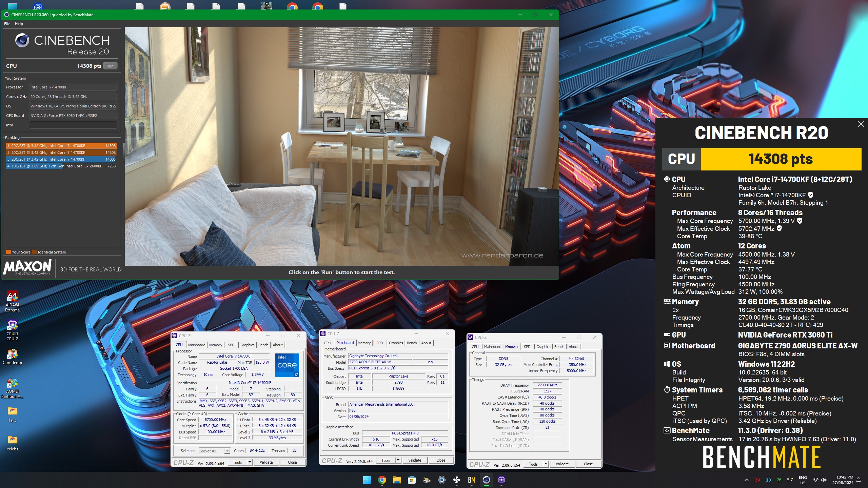Screen dimensions: 868x488
Task: Click the red 29 temperature tray icon
Action: pos(757,480)
